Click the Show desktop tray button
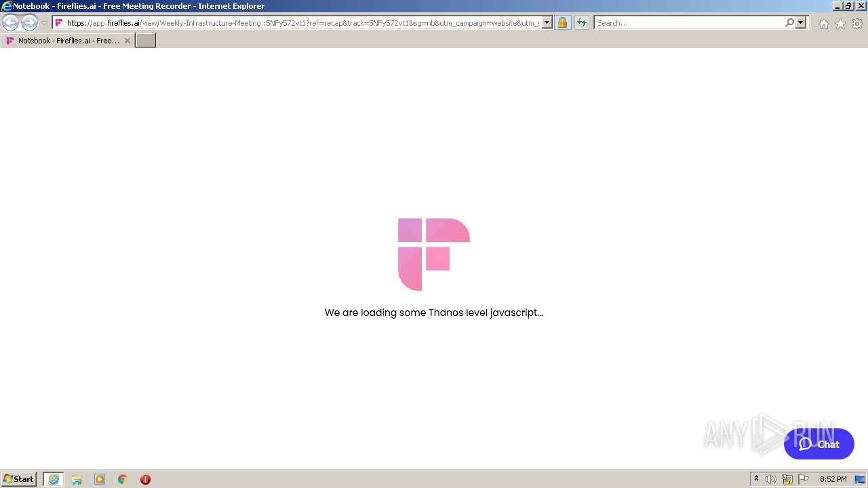The height and width of the screenshot is (488, 868). click(861, 479)
